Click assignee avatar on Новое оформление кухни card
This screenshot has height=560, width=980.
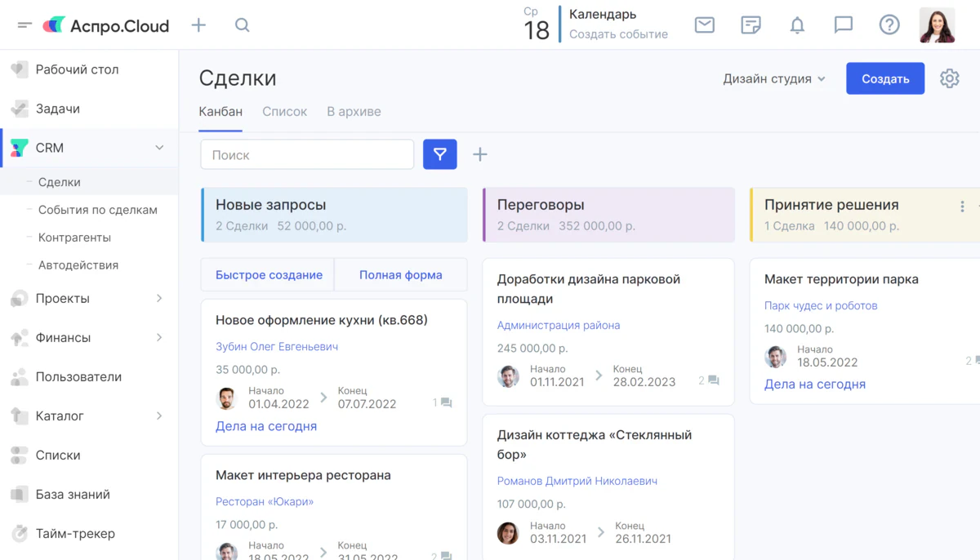click(226, 398)
